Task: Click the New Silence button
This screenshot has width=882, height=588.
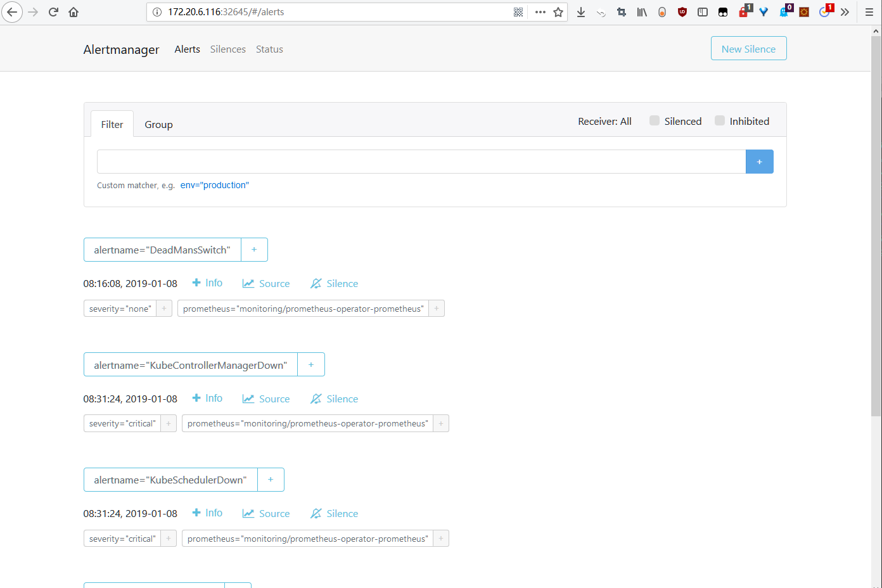Action: click(748, 48)
